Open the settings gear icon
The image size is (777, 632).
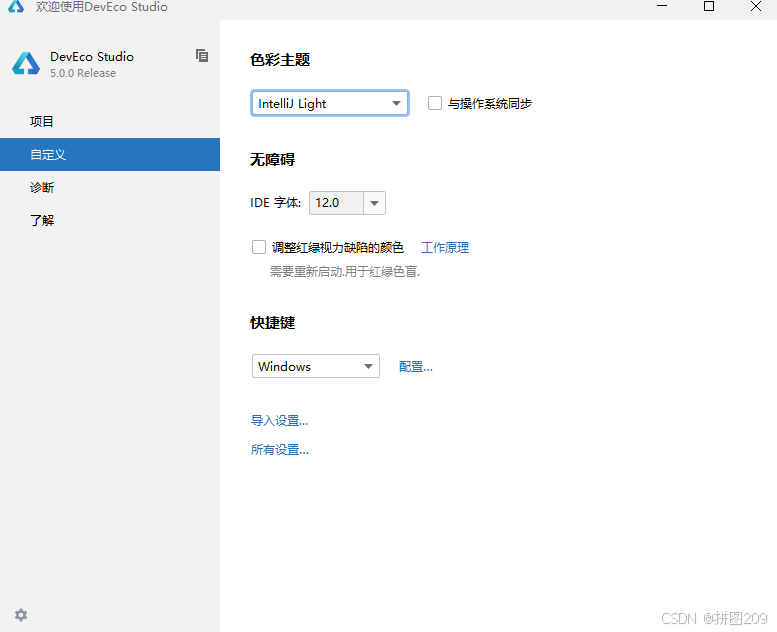(x=21, y=615)
